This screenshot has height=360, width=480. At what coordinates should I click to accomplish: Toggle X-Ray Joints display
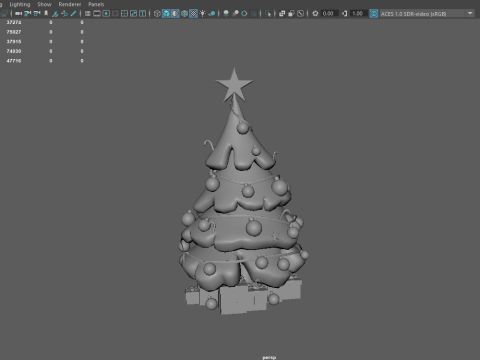click(x=300, y=14)
